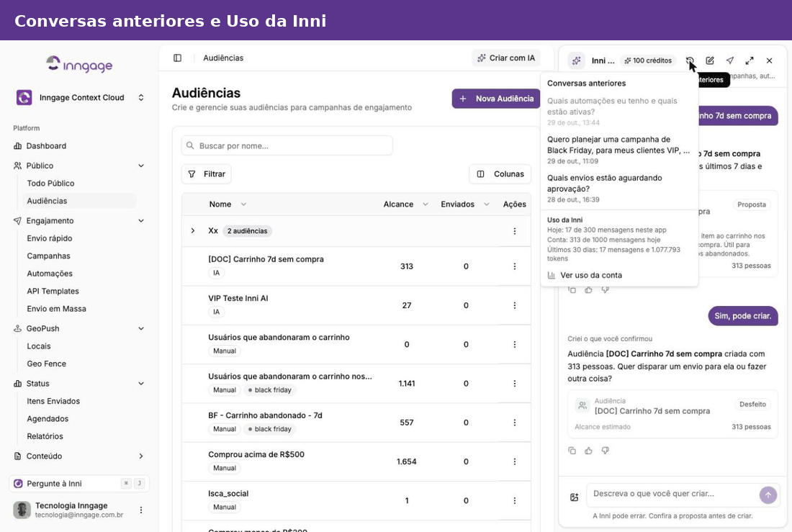Expand the Inni chat panel to fullscreen
792x532 pixels.
(750, 60)
